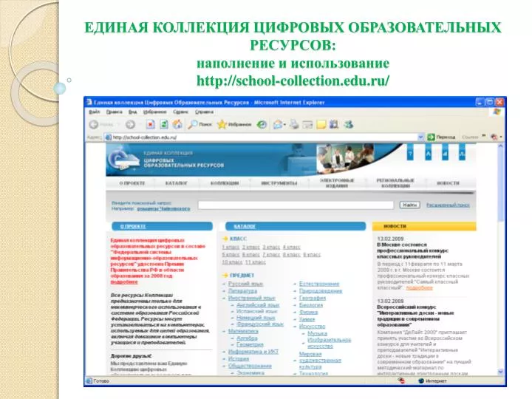This screenshot has width=532, height=399.
Task: Open the Favorites (Избранное) star button
Action: [x=234, y=125]
